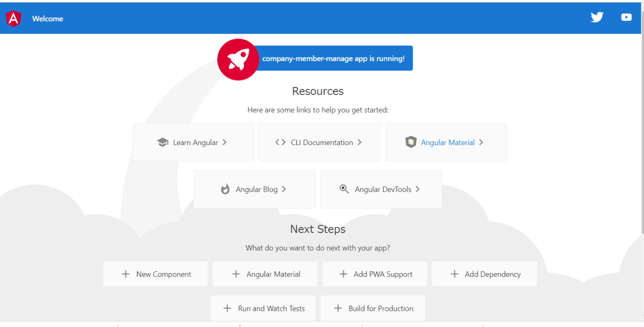The height and width of the screenshot is (327, 644).
Task: Open the YouTube link icon
Action: click(626, 17)
